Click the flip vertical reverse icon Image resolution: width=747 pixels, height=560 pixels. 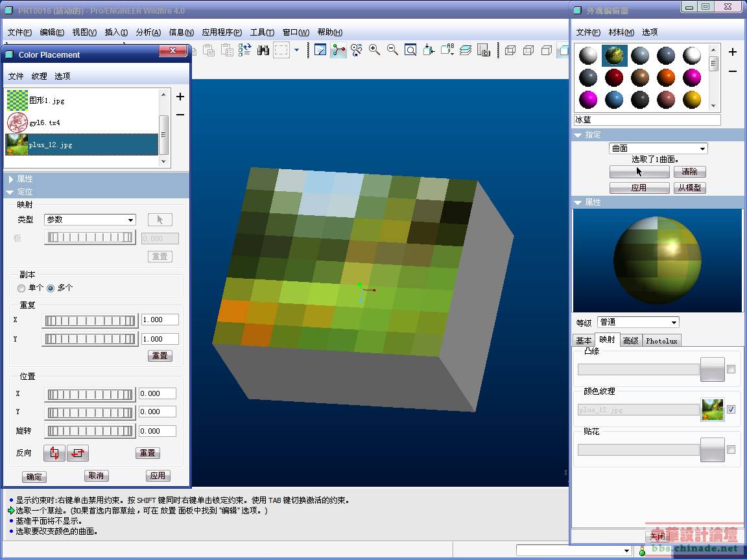pyautogui.click(x=54, y=453)
